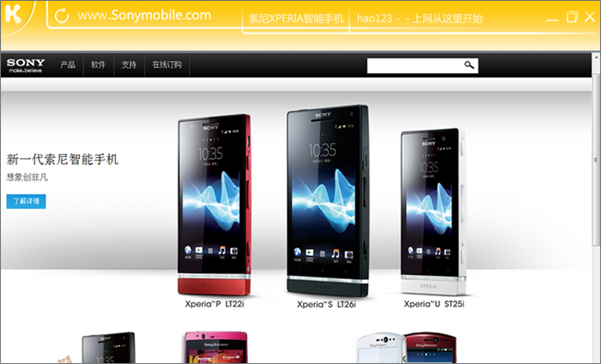Image resolution: width=601 pixels, height=364 pixels.
Task: Click the magnifier search icon
Action: (x=470, y=65)
